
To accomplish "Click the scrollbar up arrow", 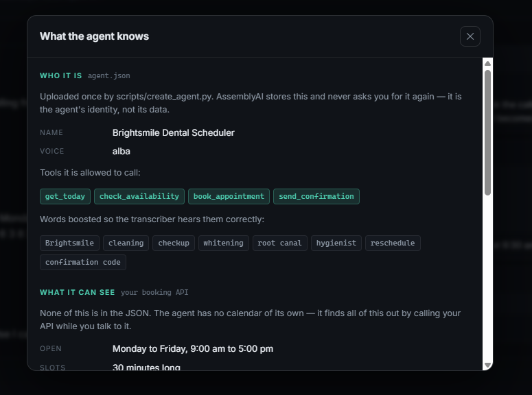I will (x=487, y=63).
